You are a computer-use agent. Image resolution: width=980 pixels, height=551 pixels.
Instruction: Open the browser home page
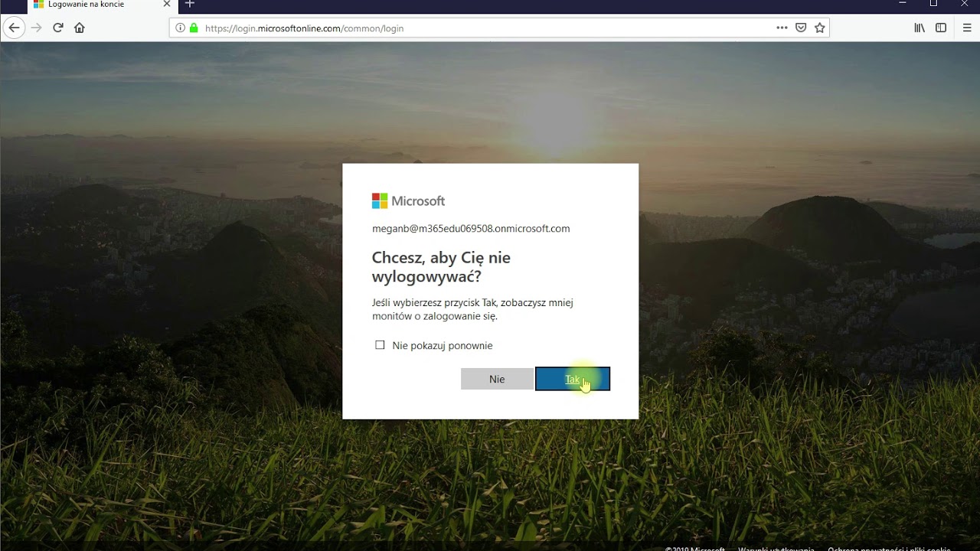point(80,28)
